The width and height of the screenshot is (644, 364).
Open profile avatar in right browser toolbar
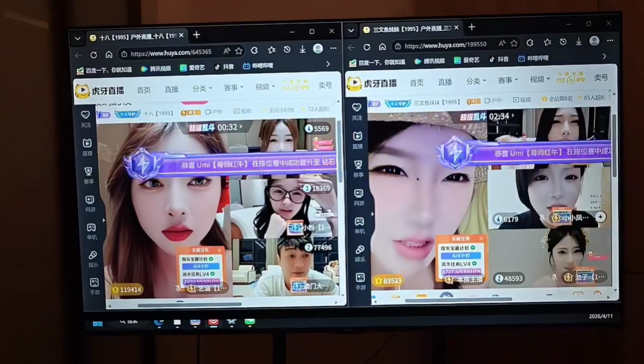point(594,41)
